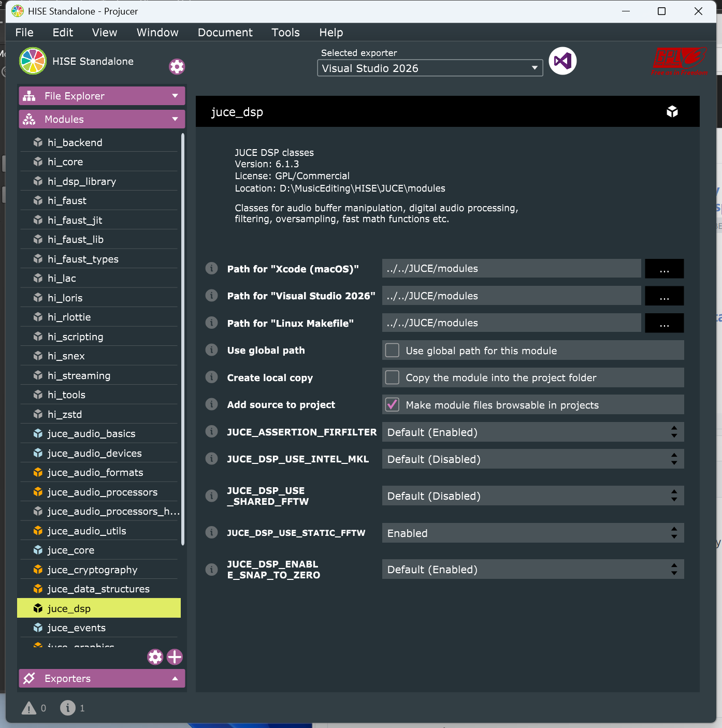Screen dimensions: 722x728
Task: Click the Linux Makefile path text field
Action: click(x=511, y=323)
